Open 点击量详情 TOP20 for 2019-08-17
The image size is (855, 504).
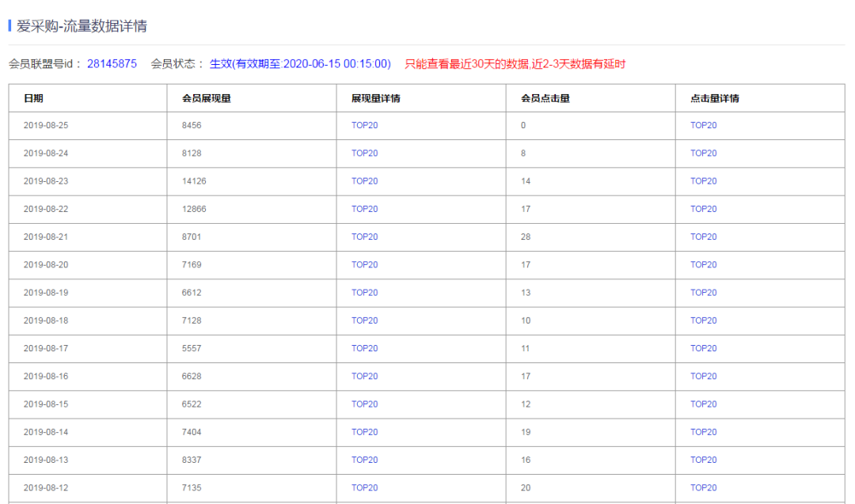pyautogui.click(x=703, y=348)
